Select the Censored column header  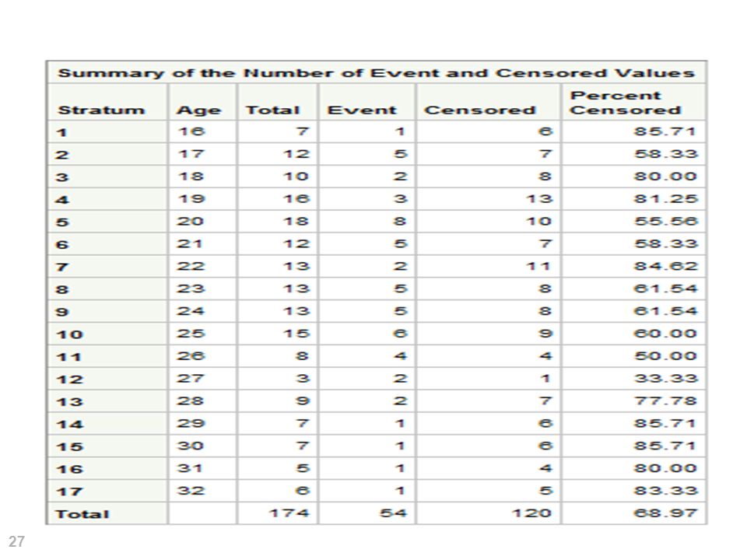pyautogui.click(x=480, y=110)
